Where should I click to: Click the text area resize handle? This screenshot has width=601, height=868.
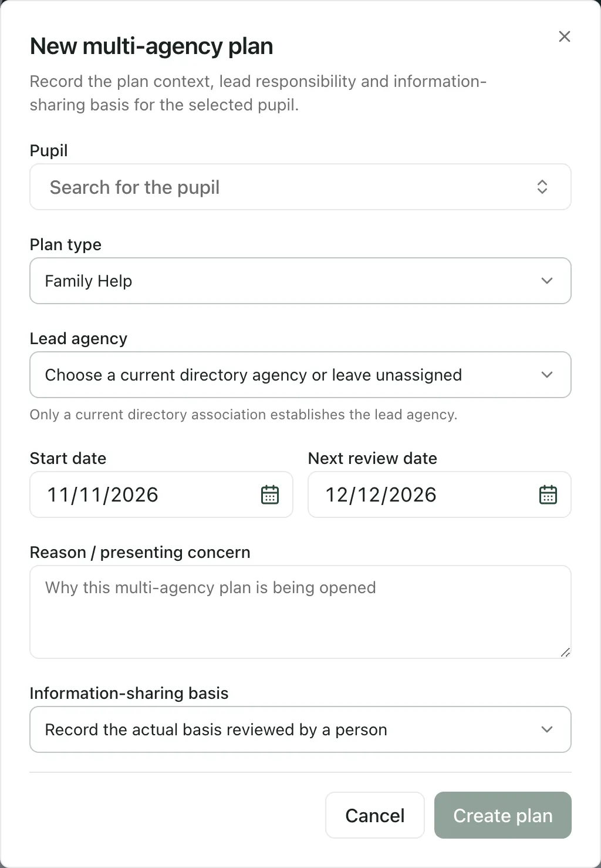[565, 652]
